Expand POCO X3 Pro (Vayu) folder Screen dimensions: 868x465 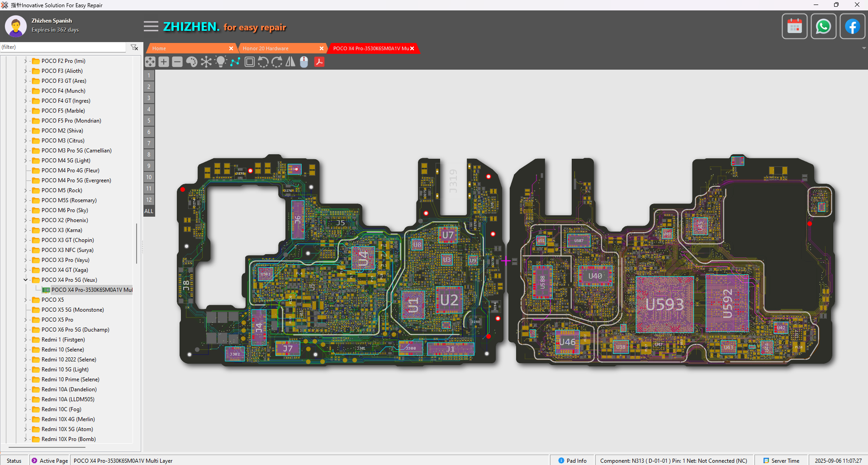point(26,260)
